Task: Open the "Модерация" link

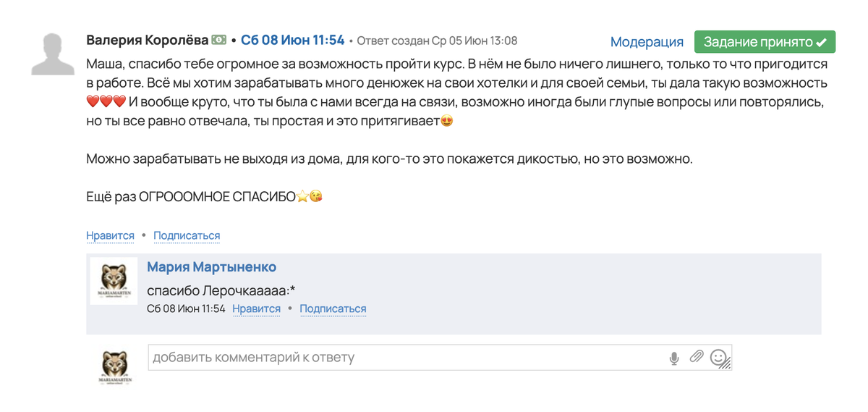Action: (647, 42)
